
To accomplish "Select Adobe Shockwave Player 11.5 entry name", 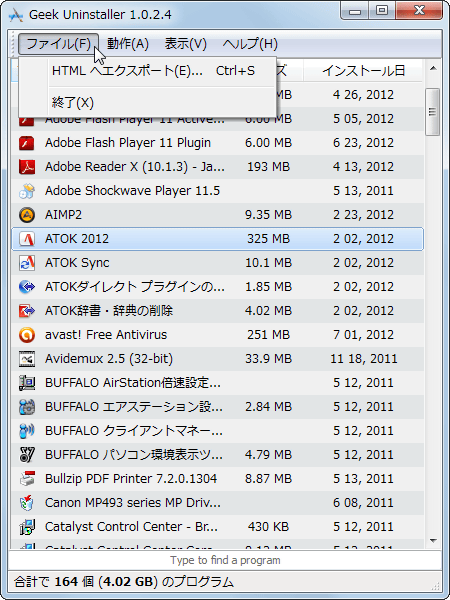I will tap(132, 191).
